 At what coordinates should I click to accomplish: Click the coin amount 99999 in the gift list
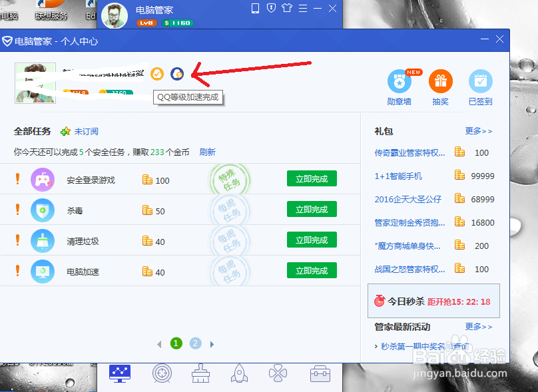coord(483,176)
